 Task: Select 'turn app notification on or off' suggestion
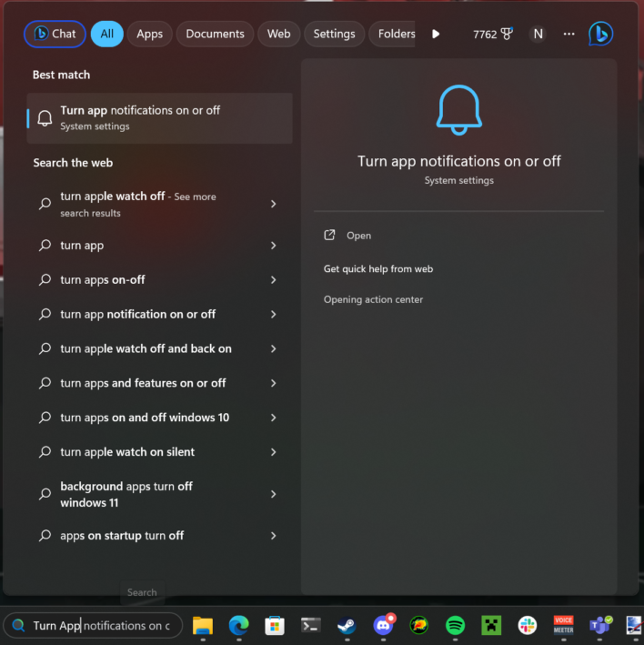(x=159, y=314)
